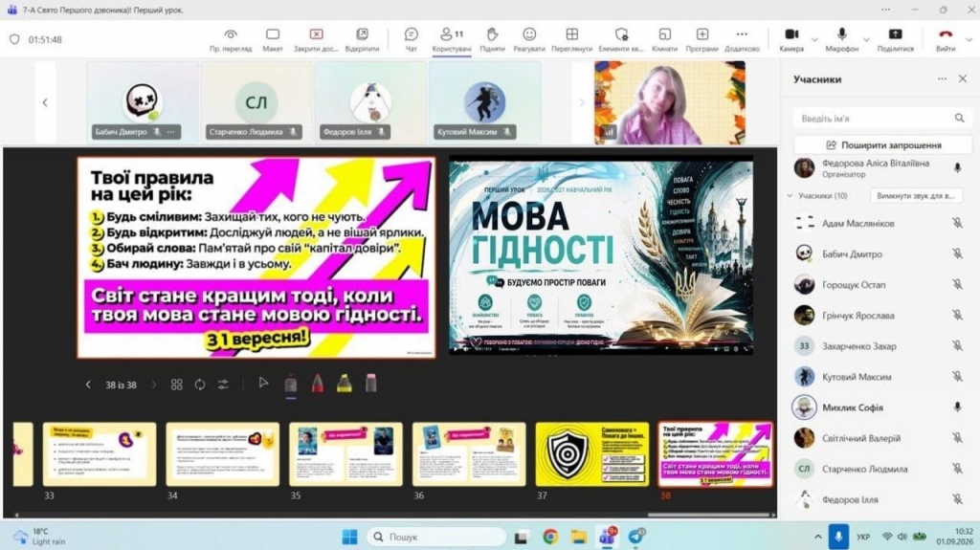Toggle microphone icon for Михлик Софія

(x=957, y=407)
